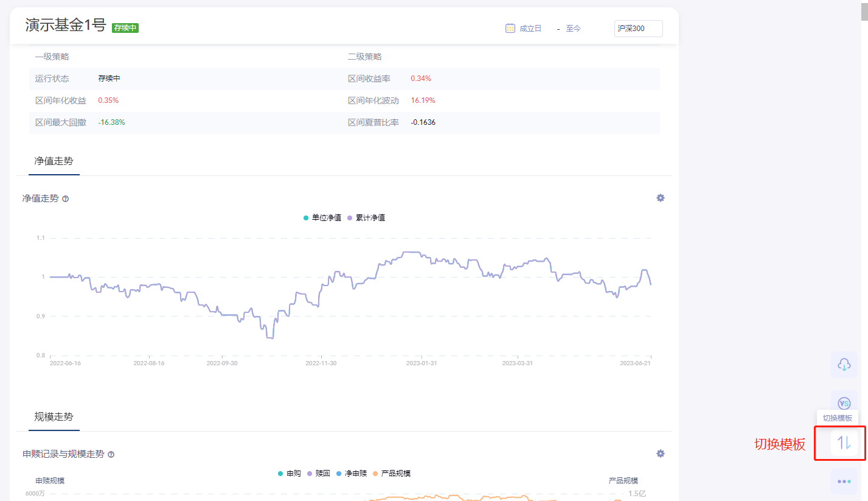Open the 成立日 start date picker

click(x=530, y=29)
